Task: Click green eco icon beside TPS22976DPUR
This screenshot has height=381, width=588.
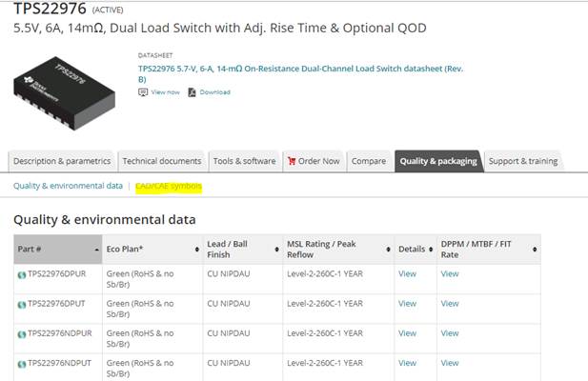Action: tap(22, 275)
